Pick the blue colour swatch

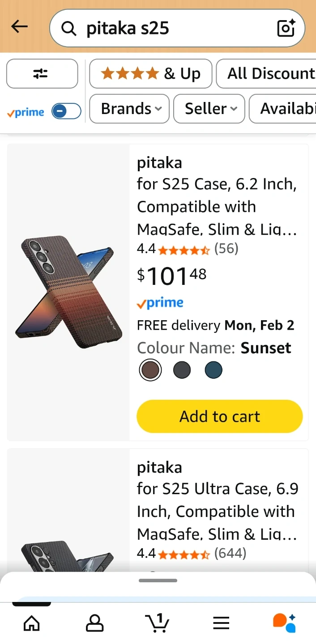pos(214,370)
